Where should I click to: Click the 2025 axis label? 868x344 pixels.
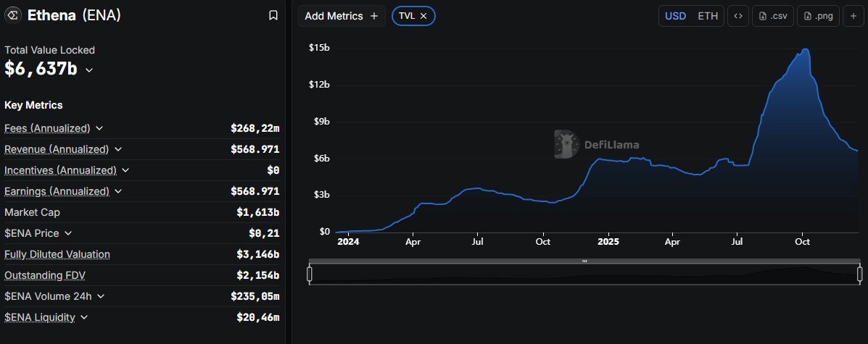click(608, 242)
